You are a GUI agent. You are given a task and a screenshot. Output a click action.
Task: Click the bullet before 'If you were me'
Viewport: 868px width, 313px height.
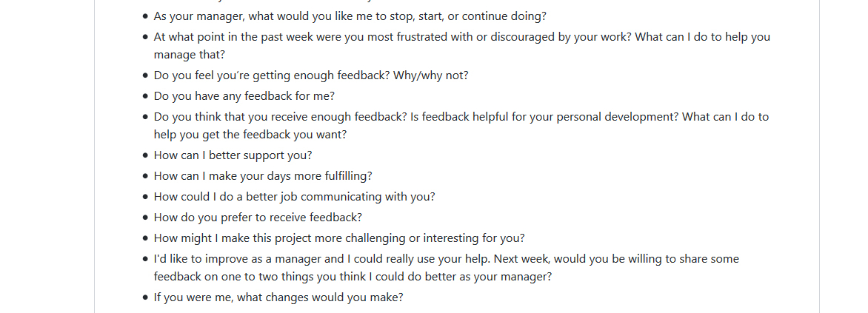coord(145,297)
